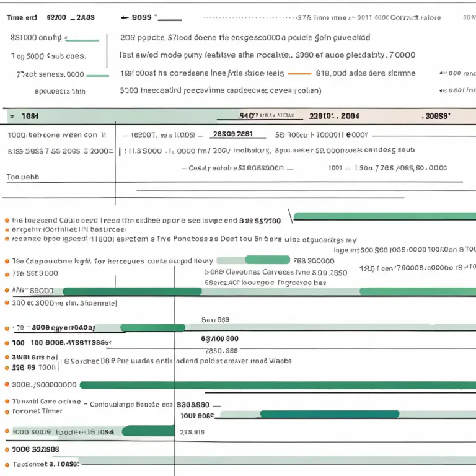
Task: Click the "Correct ralore" text at top
Action: coord(416,17)
